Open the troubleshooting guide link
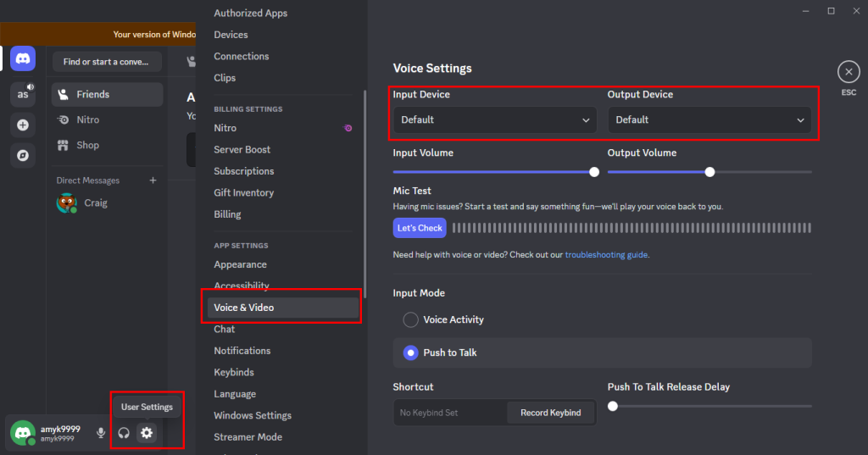The height and width of the screenshot is (455, 868). tap(606, 255)
